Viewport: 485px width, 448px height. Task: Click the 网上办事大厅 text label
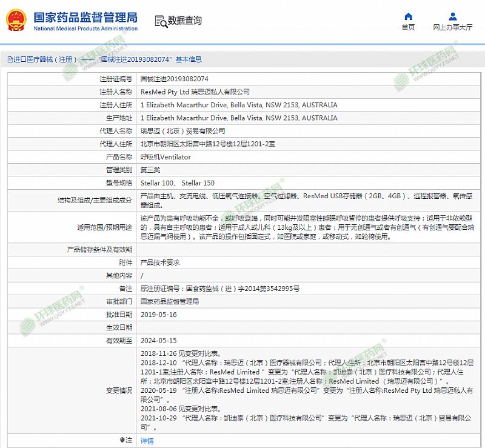pyautogui.click(x=453, y=27)
